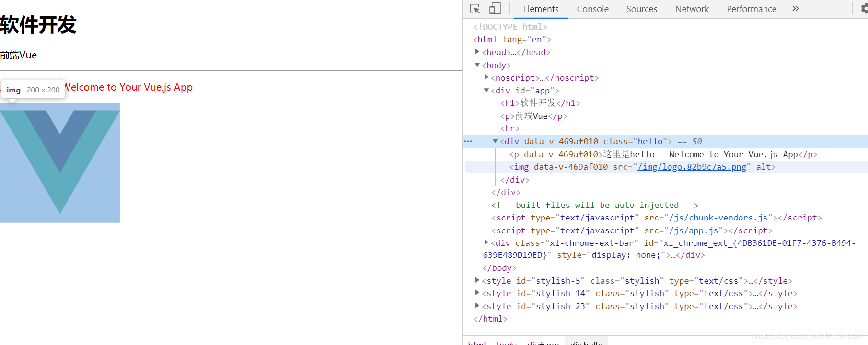Toggle the device toolbar icon
Viewport: 868px width, 345px height.
point(495,9)
